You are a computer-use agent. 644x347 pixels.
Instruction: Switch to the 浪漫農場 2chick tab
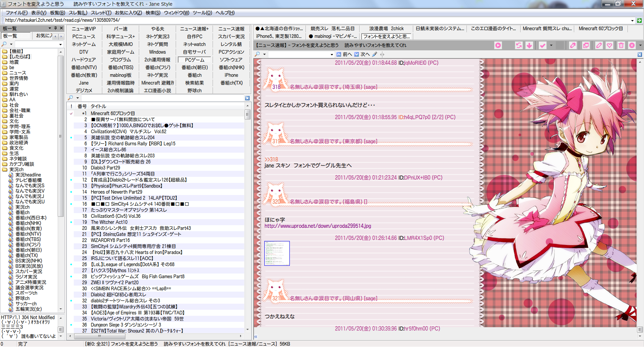coord(386,29)
